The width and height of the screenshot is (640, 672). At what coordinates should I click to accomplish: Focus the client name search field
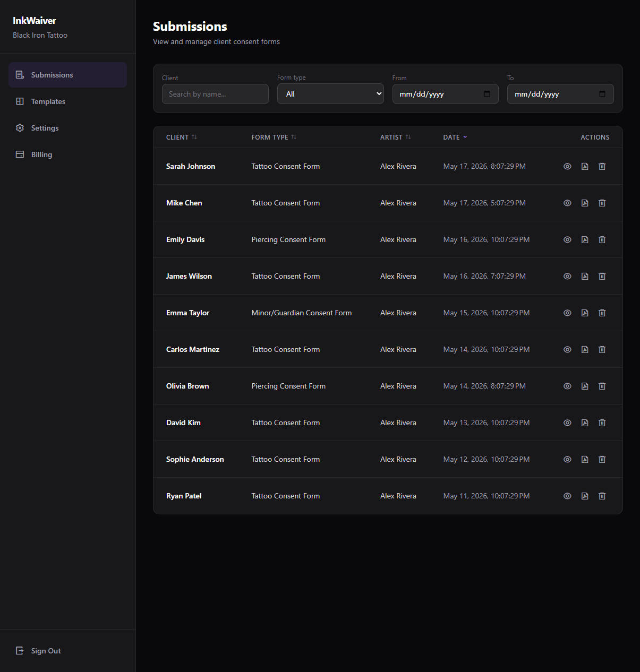215,94
